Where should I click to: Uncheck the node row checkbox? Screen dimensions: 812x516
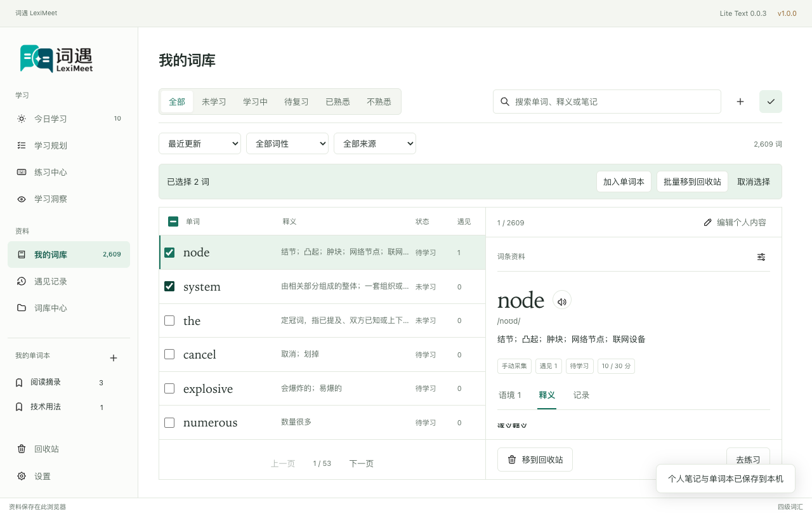169,253
